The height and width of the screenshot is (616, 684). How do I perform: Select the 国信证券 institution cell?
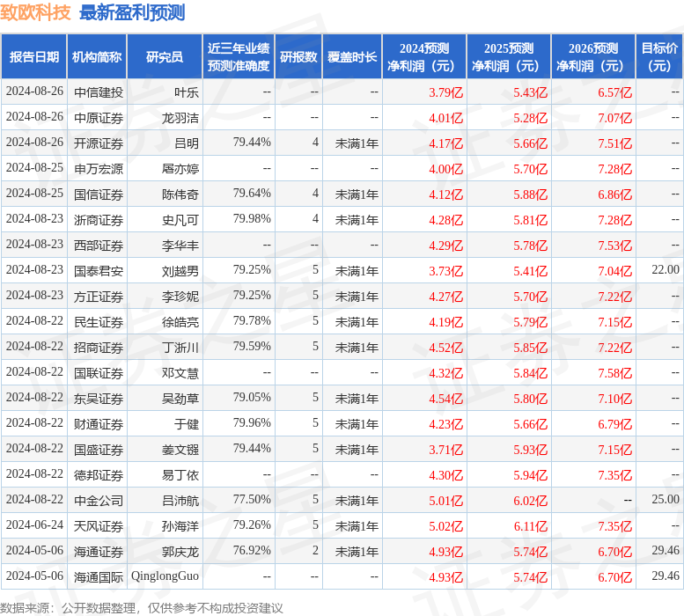[99, 194]
